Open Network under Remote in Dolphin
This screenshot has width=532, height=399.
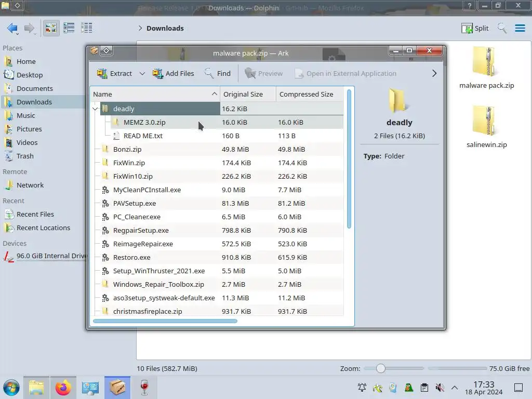(43, 185)
